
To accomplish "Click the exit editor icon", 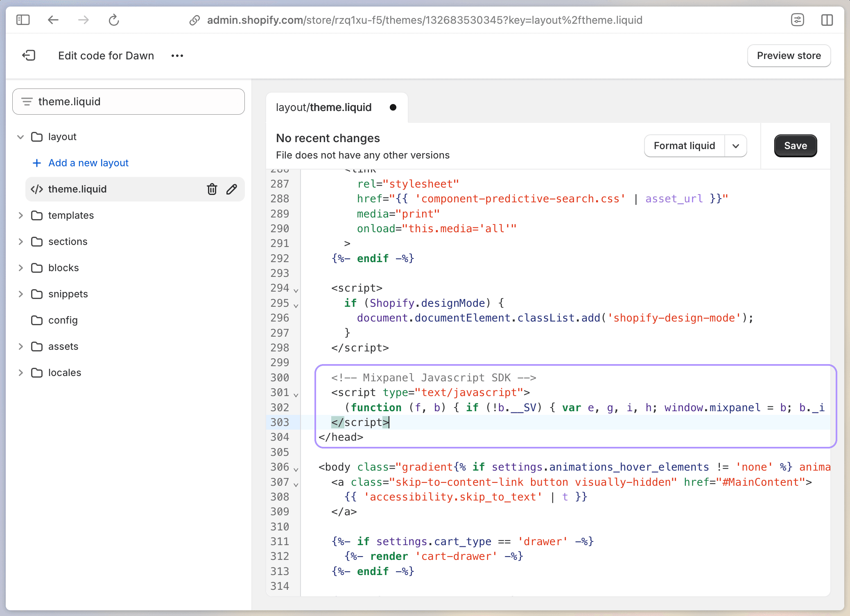I will coord(29,55).
